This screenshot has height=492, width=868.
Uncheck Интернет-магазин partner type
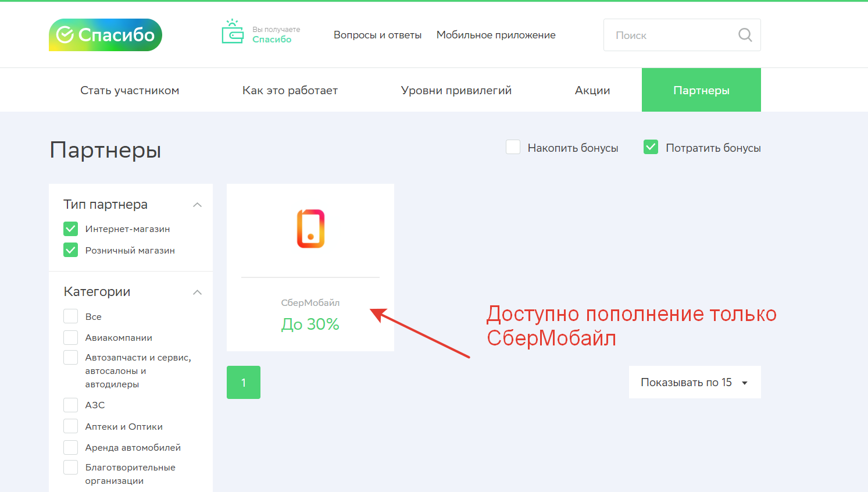coord(70,229)
